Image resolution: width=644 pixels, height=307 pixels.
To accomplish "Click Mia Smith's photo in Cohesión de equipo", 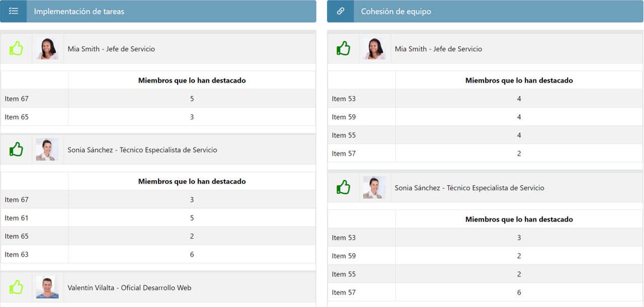I will [374, 49].
